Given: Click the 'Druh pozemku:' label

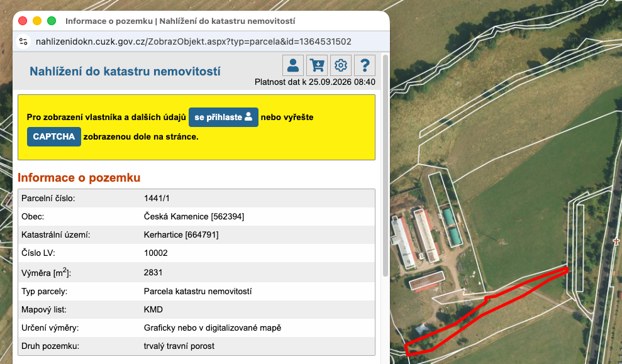Looking at the screenshot, I should point(50,346).
